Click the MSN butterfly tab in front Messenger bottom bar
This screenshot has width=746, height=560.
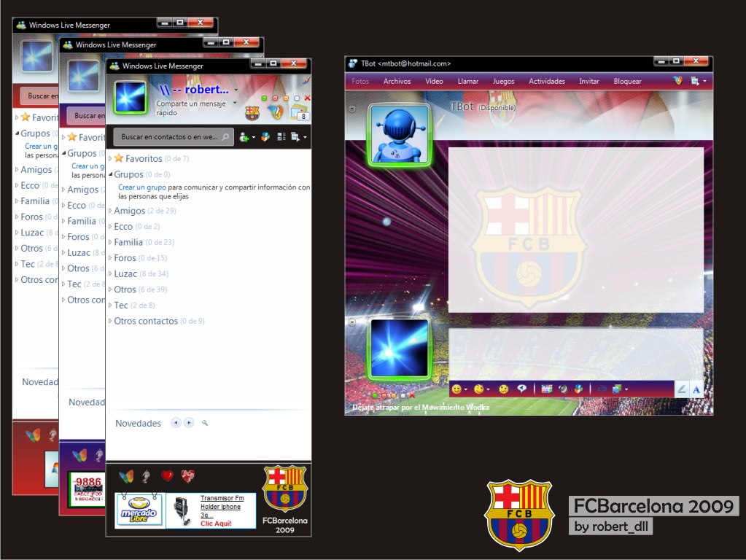point(126,476)
